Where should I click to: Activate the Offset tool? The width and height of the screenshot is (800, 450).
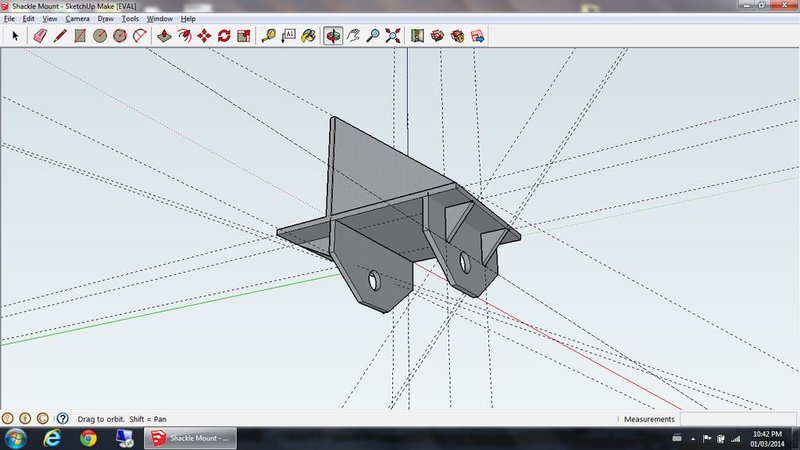pyautogui.click(x=184, y=36)
